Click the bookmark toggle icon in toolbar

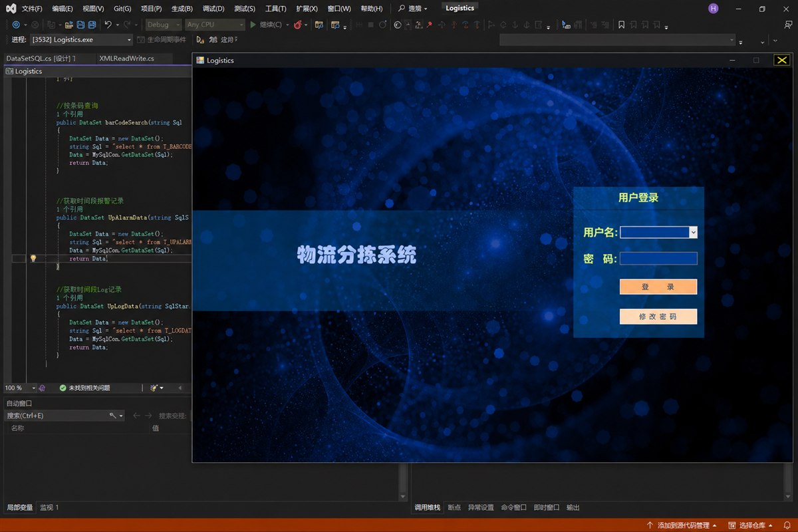click(621, 25)
